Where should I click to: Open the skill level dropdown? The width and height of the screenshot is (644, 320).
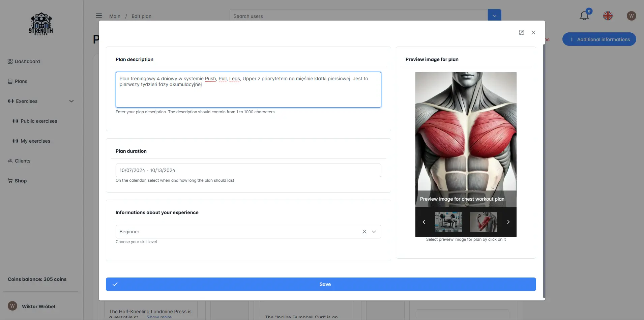point(374,232)
